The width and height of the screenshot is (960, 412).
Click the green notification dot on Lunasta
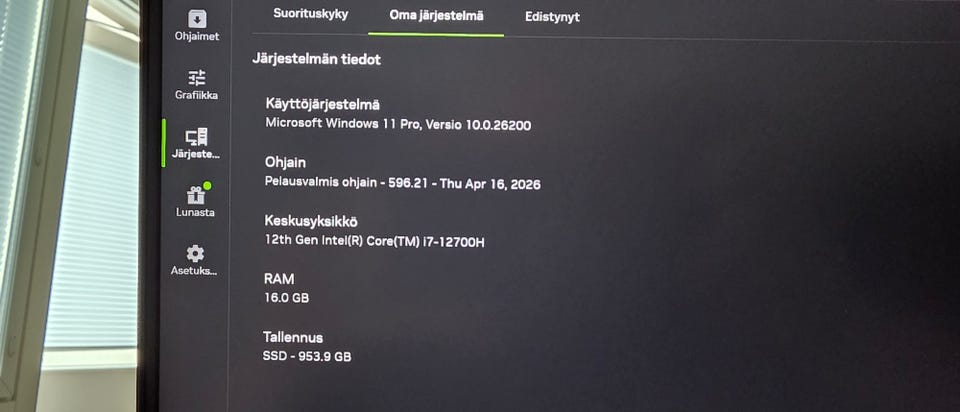click(207, 185)
